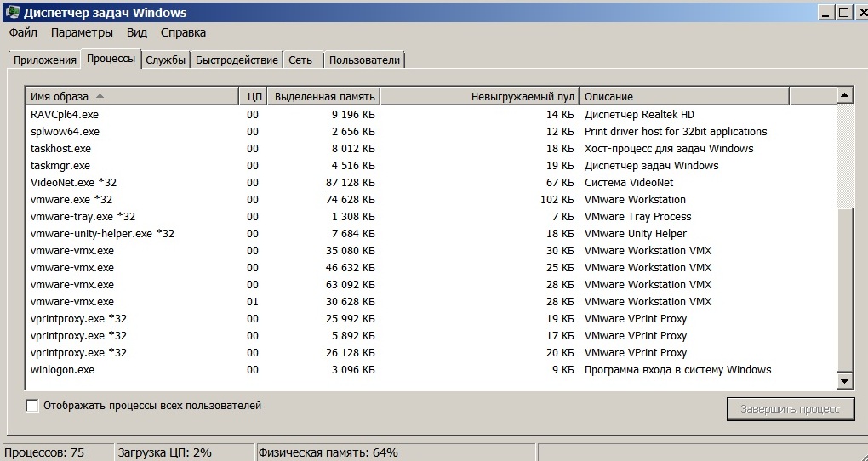Sort by the Выделенная память column header
This screenshot has height=461, width=868.
coord(323,96)
